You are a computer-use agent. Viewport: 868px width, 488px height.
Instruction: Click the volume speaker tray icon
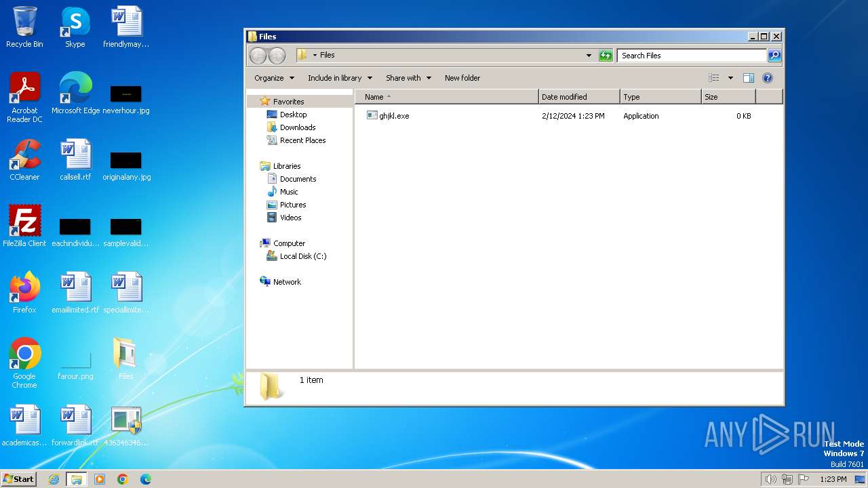pos(770,479)
